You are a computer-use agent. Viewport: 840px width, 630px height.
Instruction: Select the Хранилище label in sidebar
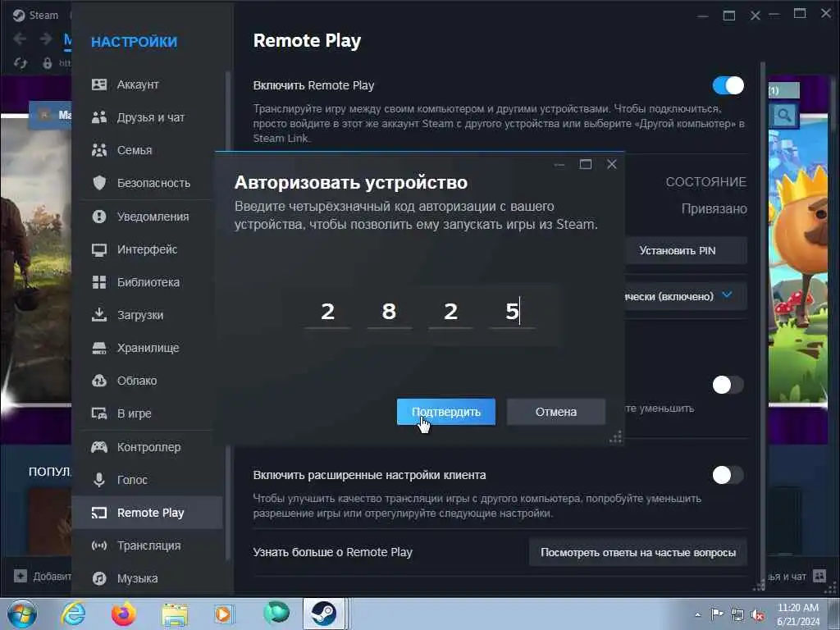click(x=148, y=348)
